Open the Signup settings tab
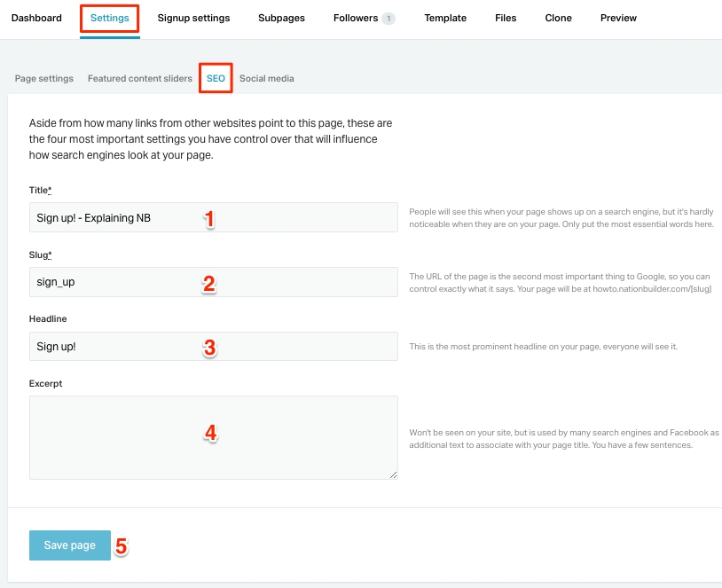The image size is (722, 588). (x=193, y=17)
